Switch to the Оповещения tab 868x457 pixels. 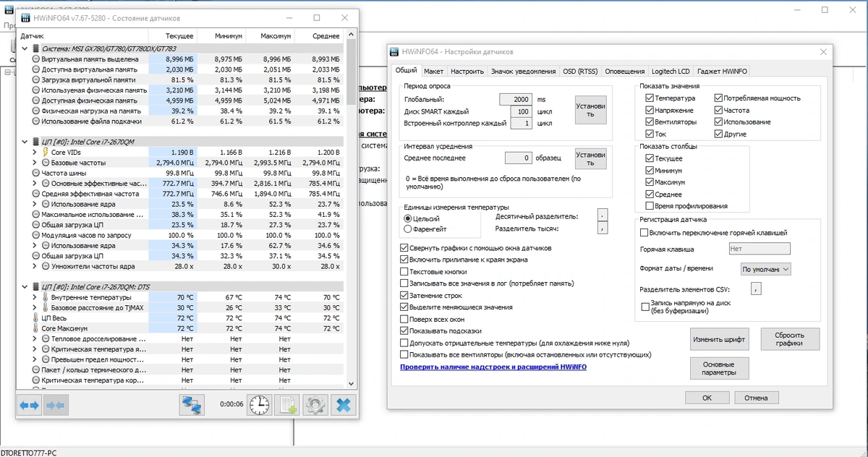tap(624, 72)
